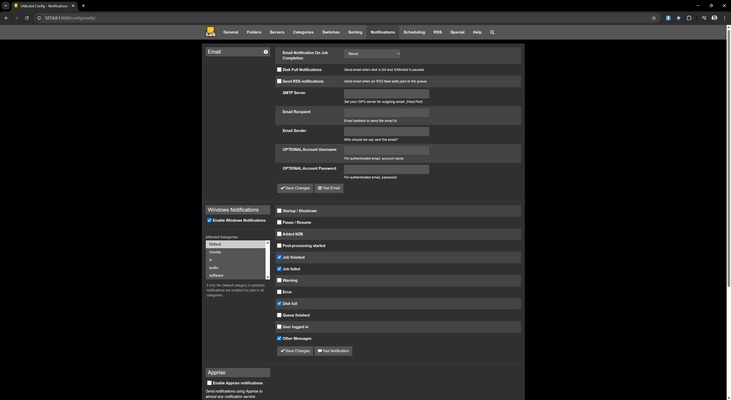Viewport: 731px width, 400px height.
Task: Enable Send RSS notifications checkbox
Action: tap(279, 81)
